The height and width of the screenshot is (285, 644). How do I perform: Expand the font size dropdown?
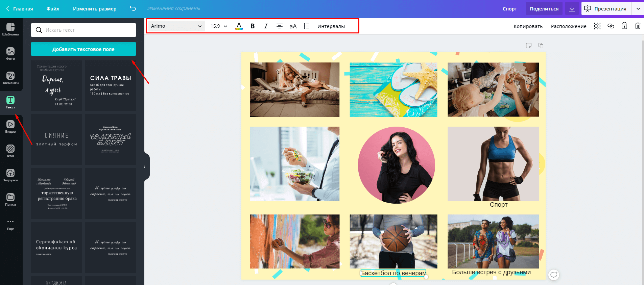225,26
